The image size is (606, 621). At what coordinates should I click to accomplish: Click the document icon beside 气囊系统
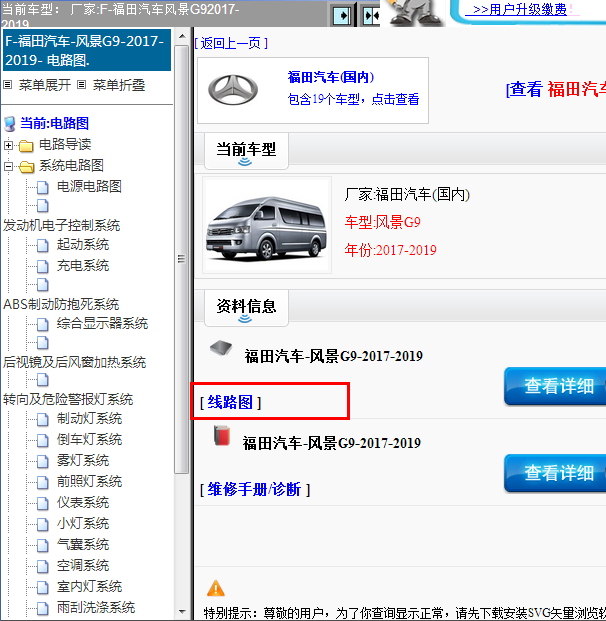click(43, 546)
